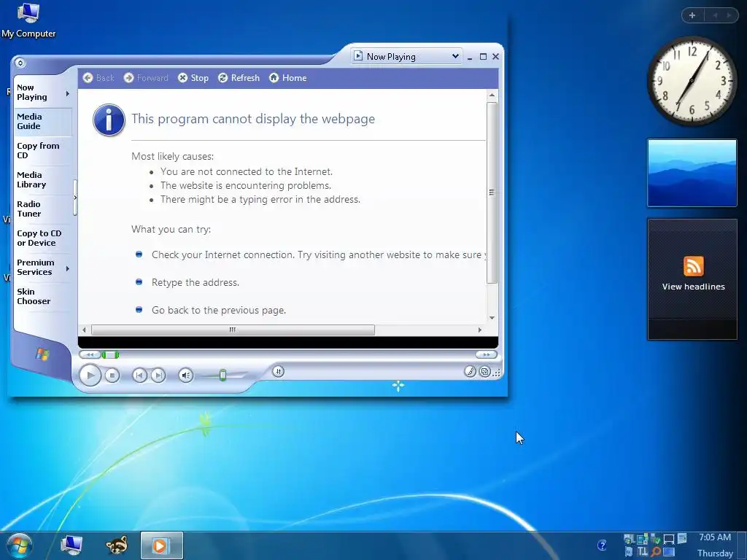Open My Computer desktop icon

[x=28, y=20]
